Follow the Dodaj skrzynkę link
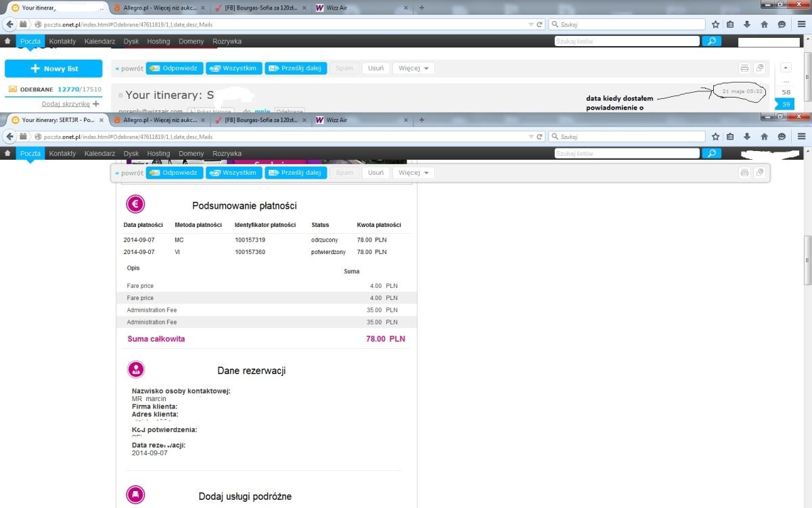The image size is (812, 508). tap(66, 104)
